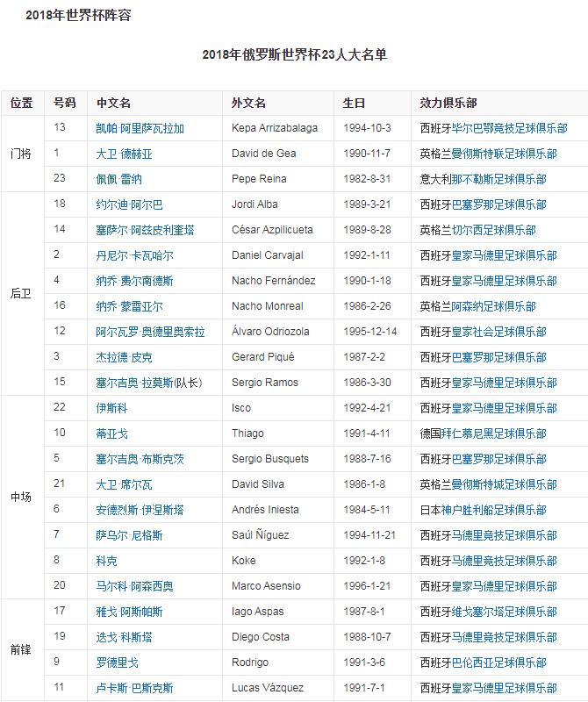Open 约尔迪·阿尔巴 player page
588x702 pixels.
click(129, 205)
